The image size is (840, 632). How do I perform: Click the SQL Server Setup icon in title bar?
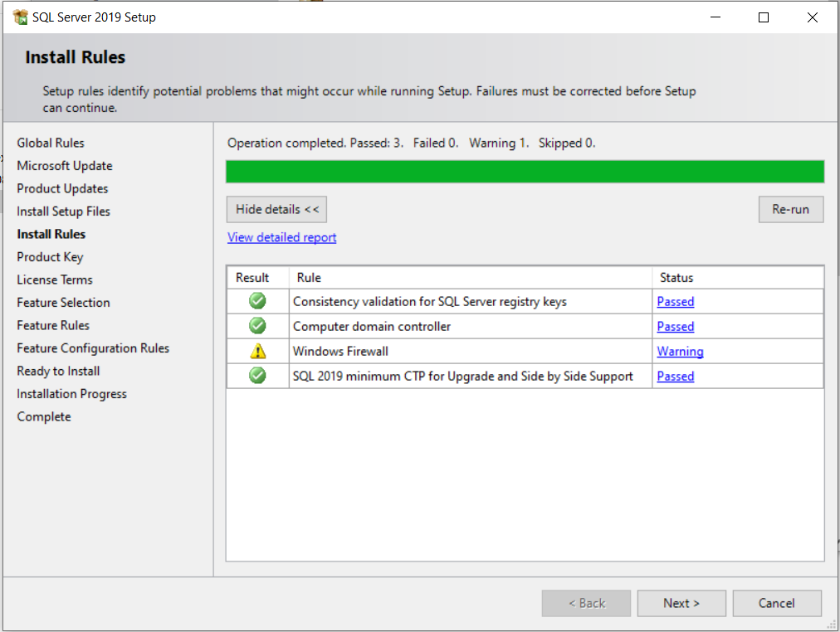click(20, 17)
